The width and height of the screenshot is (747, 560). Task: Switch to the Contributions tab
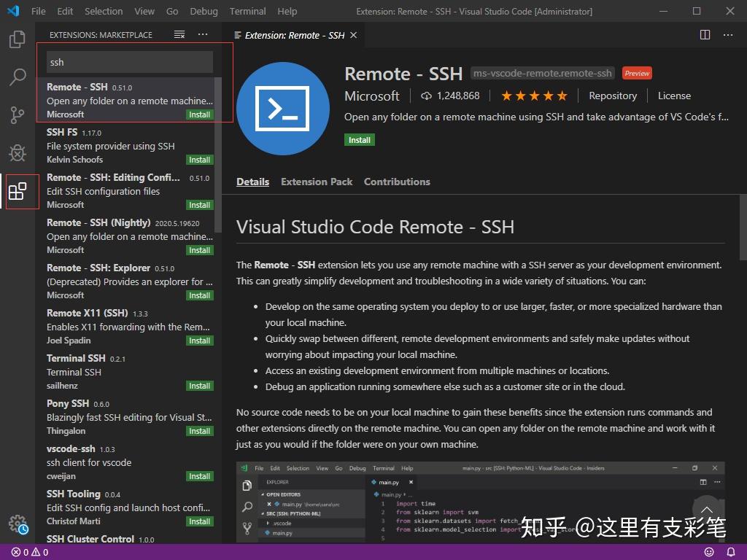tap(397, 182)
